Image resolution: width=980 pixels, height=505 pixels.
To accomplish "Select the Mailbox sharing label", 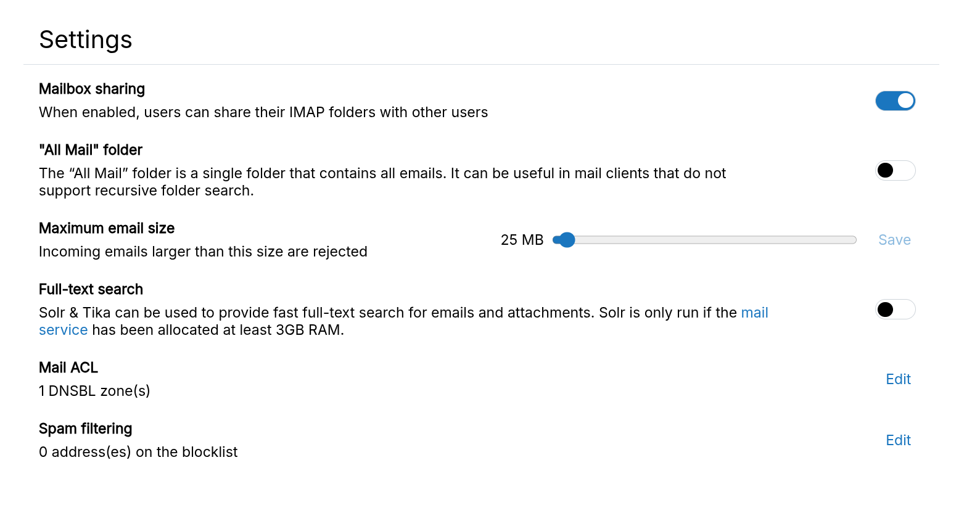I will coord(91,89).
